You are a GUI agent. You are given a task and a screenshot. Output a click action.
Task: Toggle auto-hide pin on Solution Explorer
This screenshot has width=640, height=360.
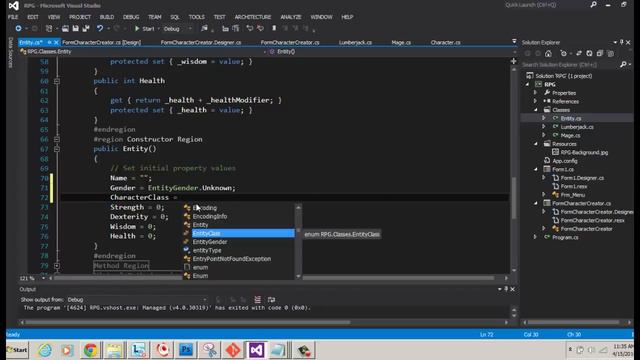(621, 42)
